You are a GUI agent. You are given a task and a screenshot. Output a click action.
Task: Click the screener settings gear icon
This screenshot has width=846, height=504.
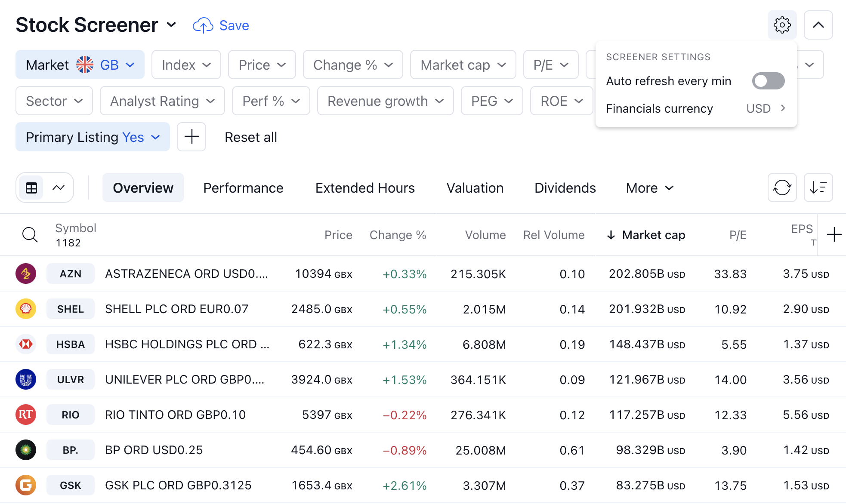(x=782, y=25)
